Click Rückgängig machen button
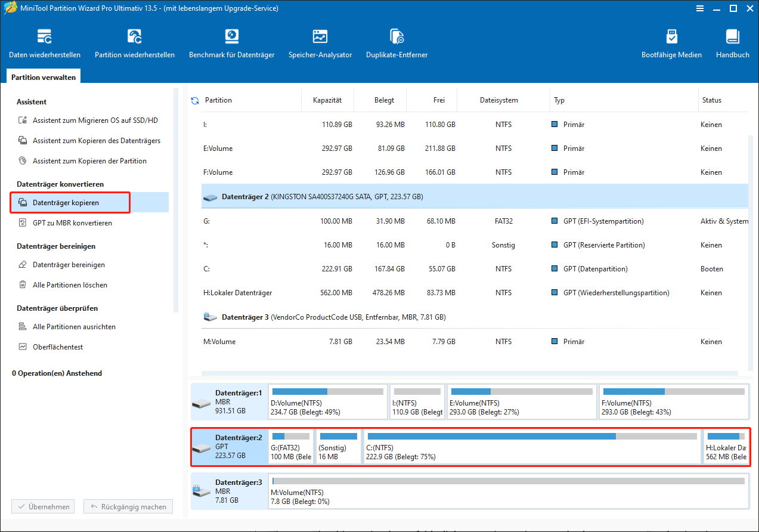 coord(128,506)
